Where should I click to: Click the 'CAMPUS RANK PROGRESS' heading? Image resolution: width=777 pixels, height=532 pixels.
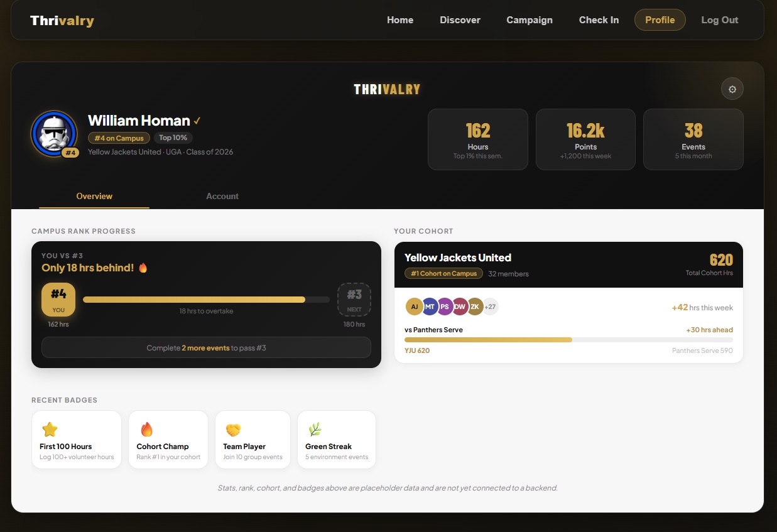click(84, 231)
